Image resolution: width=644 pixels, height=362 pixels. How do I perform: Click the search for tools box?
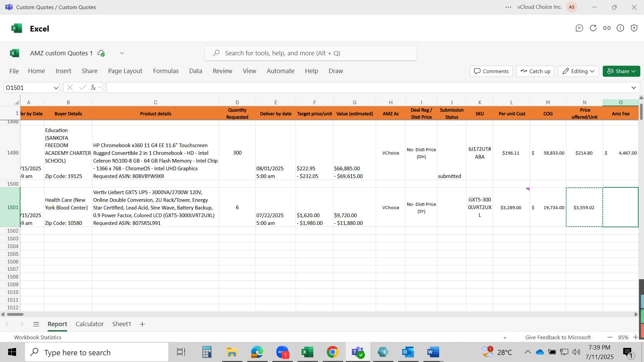coord(311,53)
